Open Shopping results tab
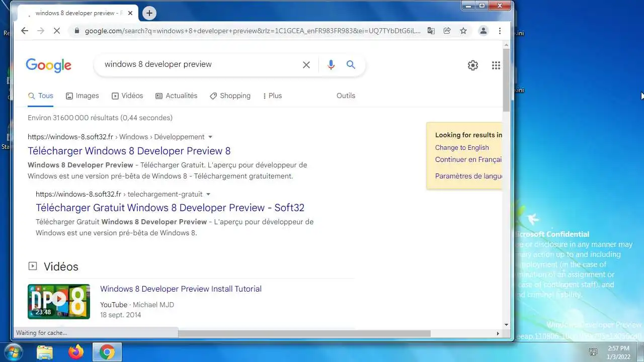The height and width of the screenshot is (362, 644). pyautogui.click(x=230, y=96)
